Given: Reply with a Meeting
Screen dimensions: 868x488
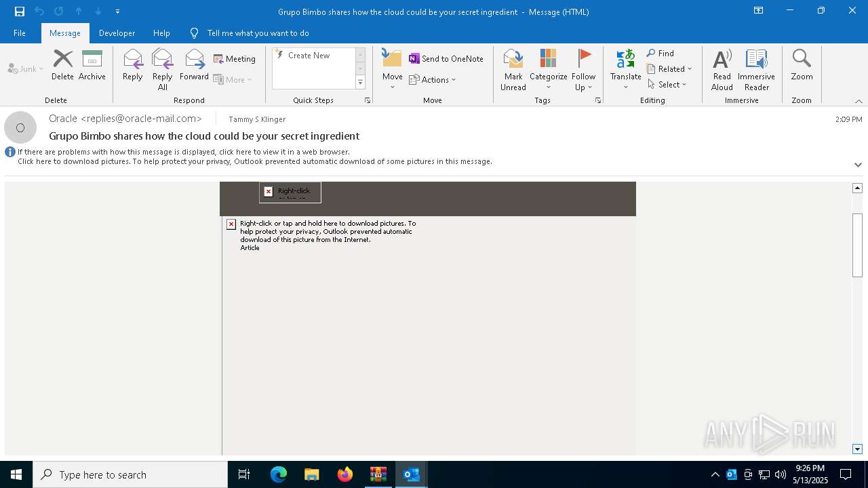Looking at the screenshot, I should [235, 59].
